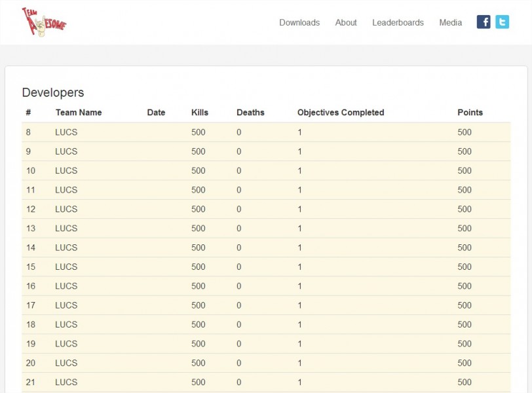Click the Developers heading

(53, 92)
